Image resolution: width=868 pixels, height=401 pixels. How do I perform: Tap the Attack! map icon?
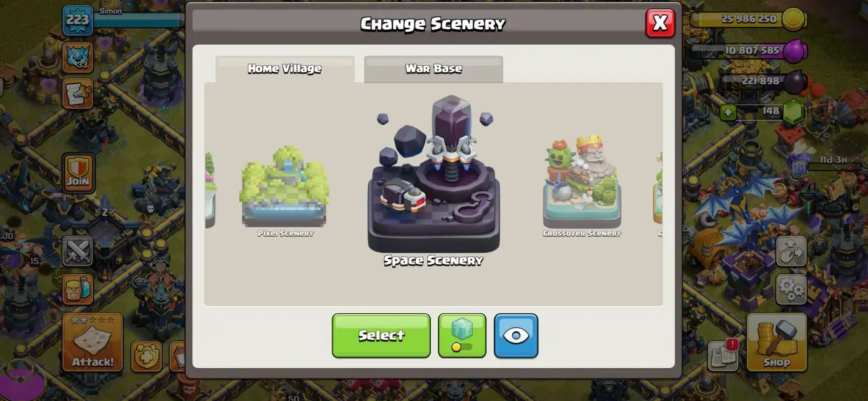[x=93, y=343]
